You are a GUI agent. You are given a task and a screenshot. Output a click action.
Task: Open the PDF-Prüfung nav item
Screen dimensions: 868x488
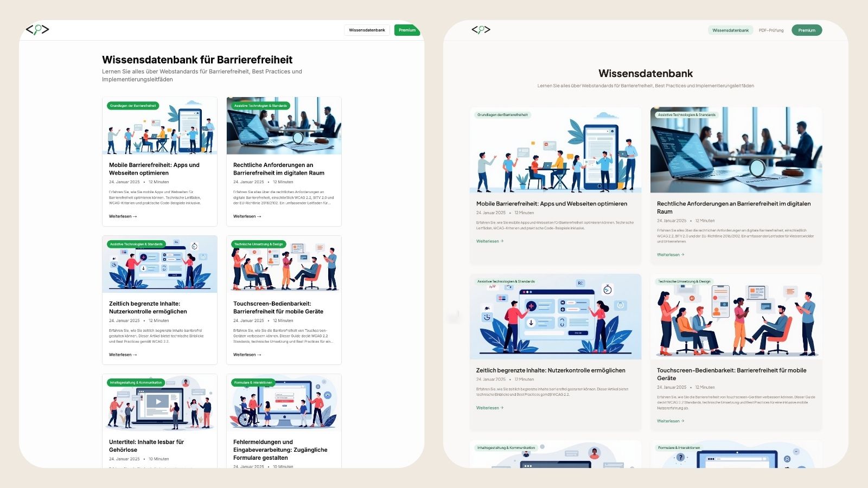tap(771, 30)
